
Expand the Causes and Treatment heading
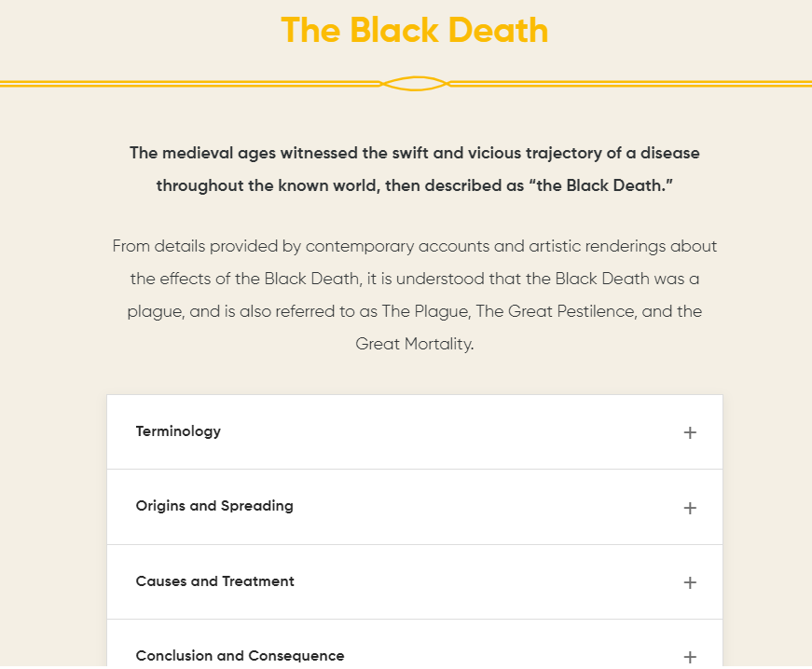pyautogui.click(x=215, y=581)
